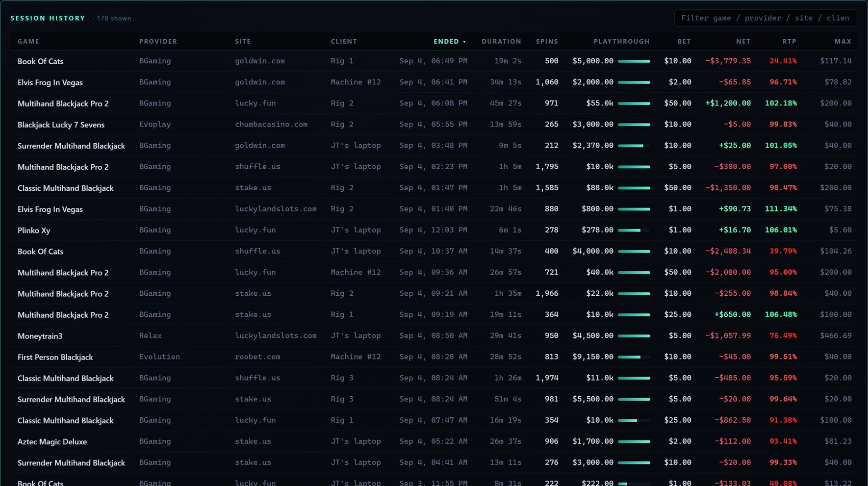
Task: Click RTP value 24.41%
Action: point(783,61)
